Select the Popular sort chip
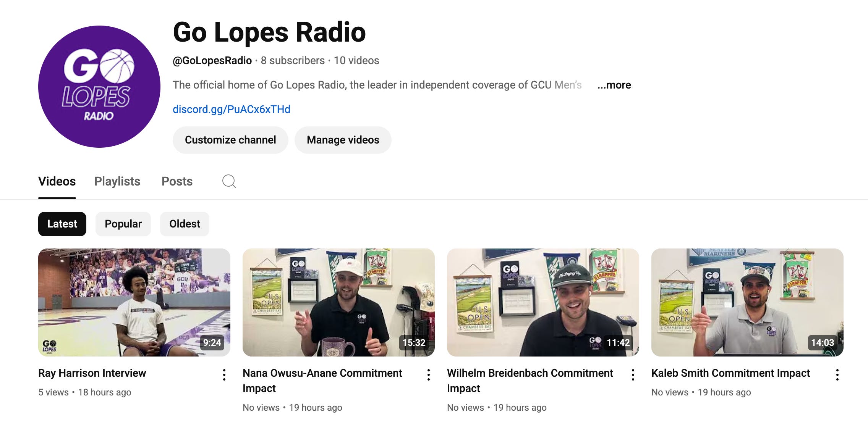This screenshot has width=868, height=434. click(123, 224)
